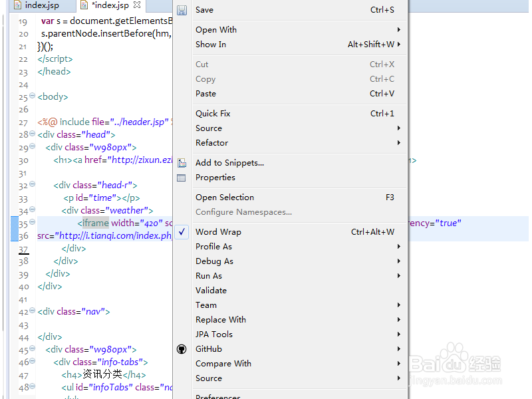This screenshot has width=532, height=399.
Task: Click line number 37 in gutter
Action: [23, 250]
